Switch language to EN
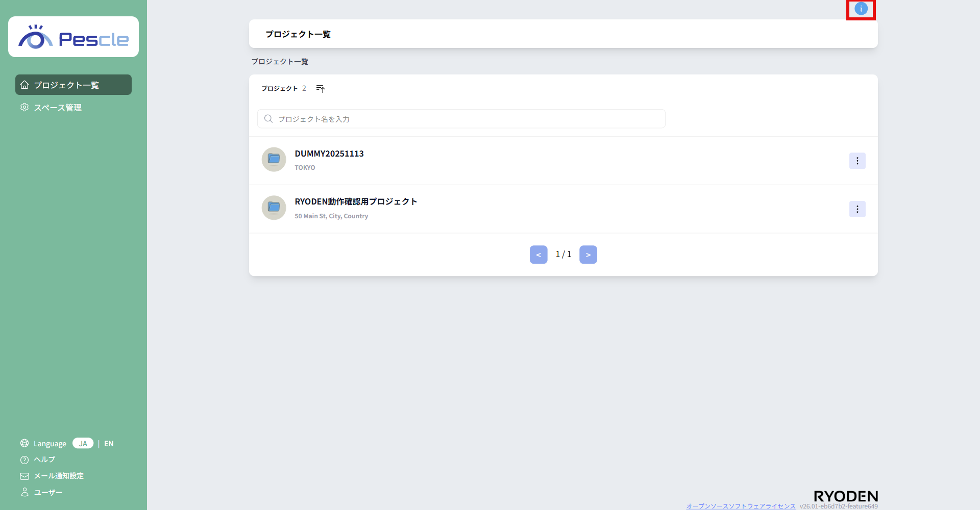 click(109, 444)
